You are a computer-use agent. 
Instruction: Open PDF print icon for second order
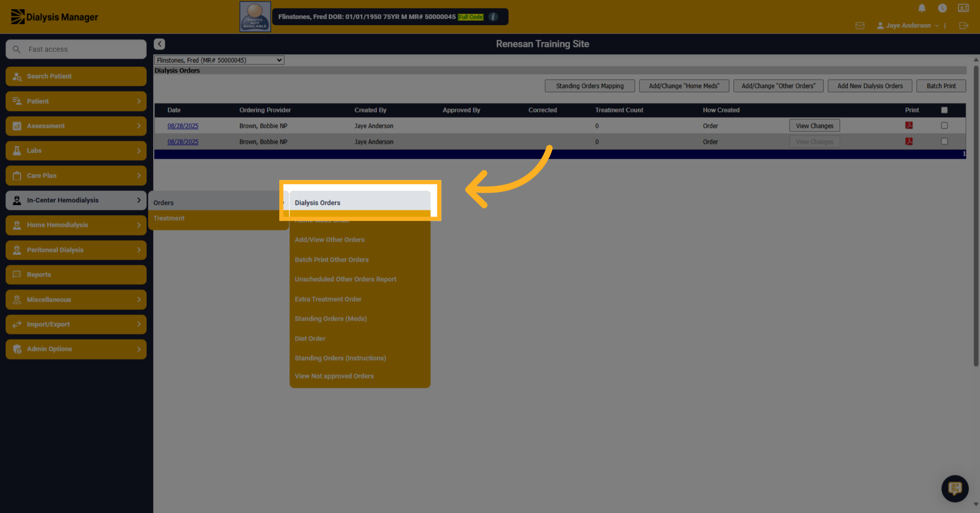pos(909,141)
